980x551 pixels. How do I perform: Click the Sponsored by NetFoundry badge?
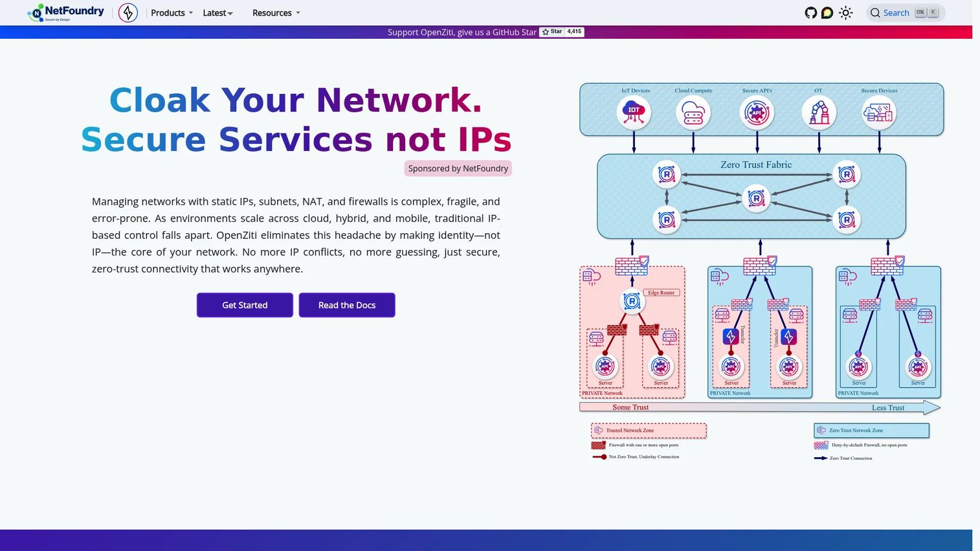click(458, 168)
